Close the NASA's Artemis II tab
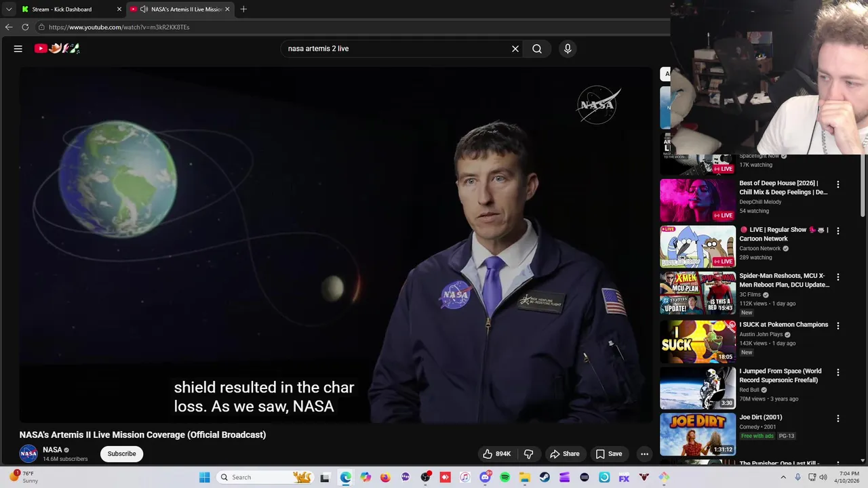 point(227,9)
